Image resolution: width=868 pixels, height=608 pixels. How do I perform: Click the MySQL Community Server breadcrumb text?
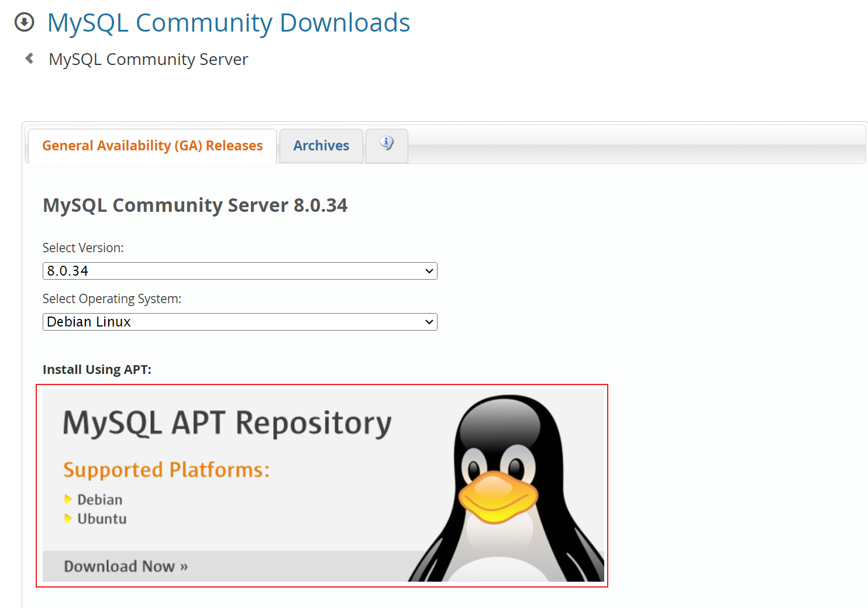(148, 59)
